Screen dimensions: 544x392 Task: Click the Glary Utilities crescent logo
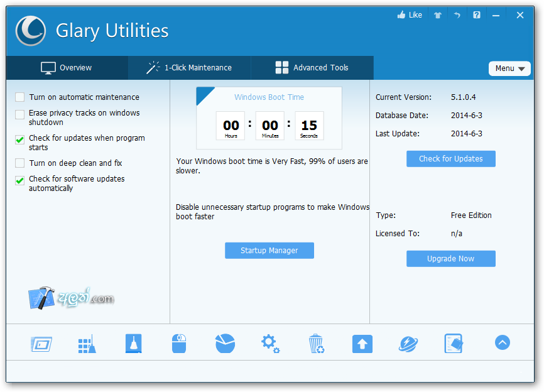[x=31, y=31]
